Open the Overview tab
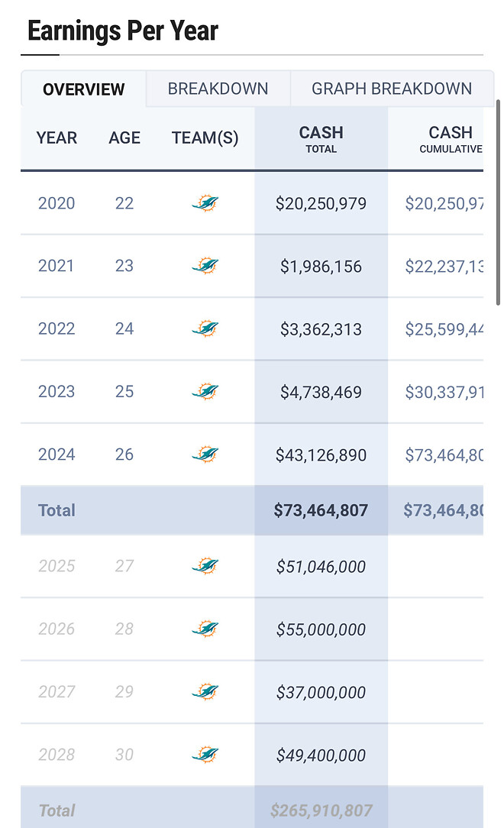 coord(83,89)
